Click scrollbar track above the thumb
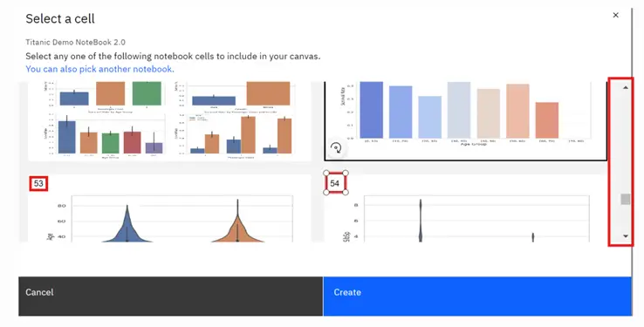The width and height of the screenshot is (644, 327). point(625,141)
